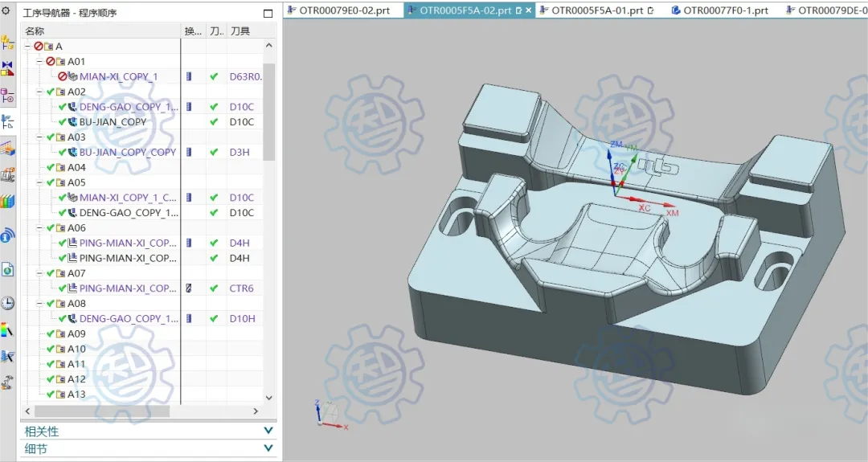This screenshot has height=462, width=868.
Task: Click tool change icon in MIAN-XI_COPY_1 row
Action: click(189, 76)
